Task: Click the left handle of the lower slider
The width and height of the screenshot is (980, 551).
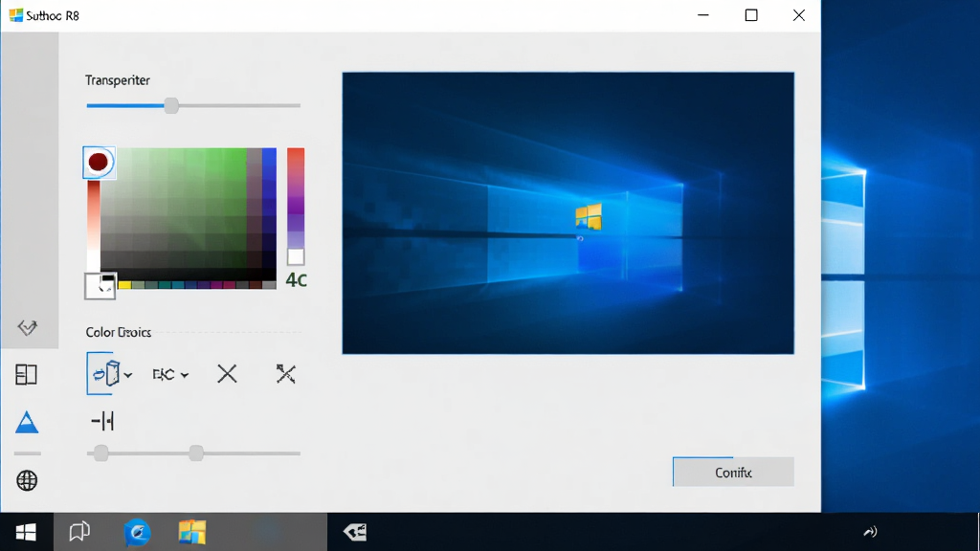Action: tap(100, 452)
